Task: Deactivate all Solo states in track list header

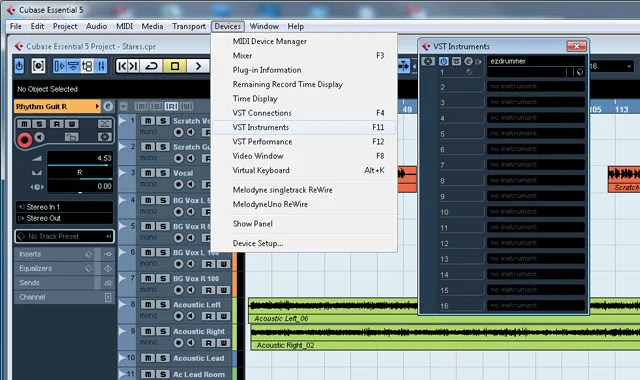Action: pos(156,107)
